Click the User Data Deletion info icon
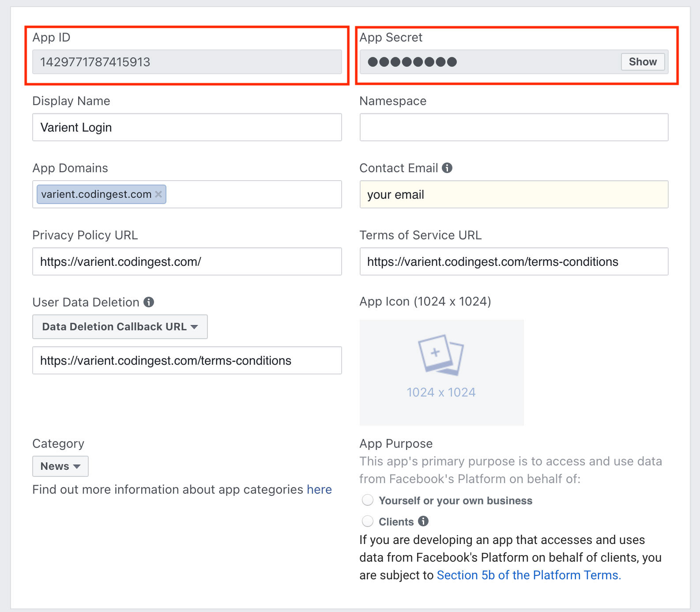Image resolution: width=700 pixels, height=612 pixels. (149, 302)
